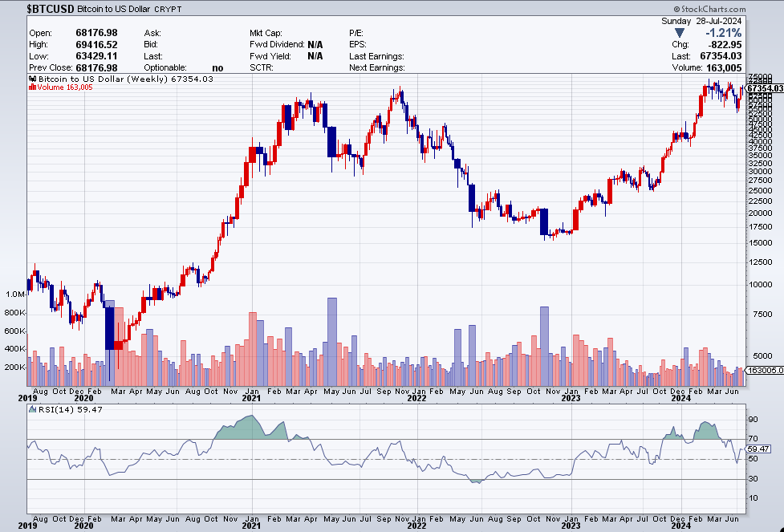Click the 'Bid:' label
Screen dimensions: 784x532
coord(151,44)
